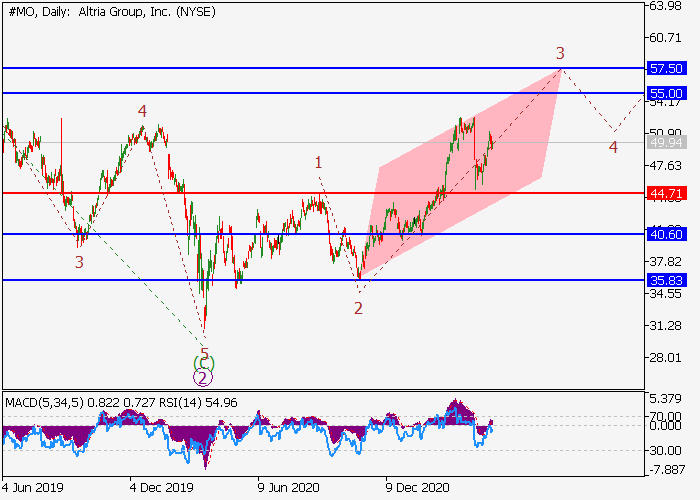The width and height of the screenshot is (700, 500).
Task: Click the 63.98 price axis label
Action: [x=666, y=6]
